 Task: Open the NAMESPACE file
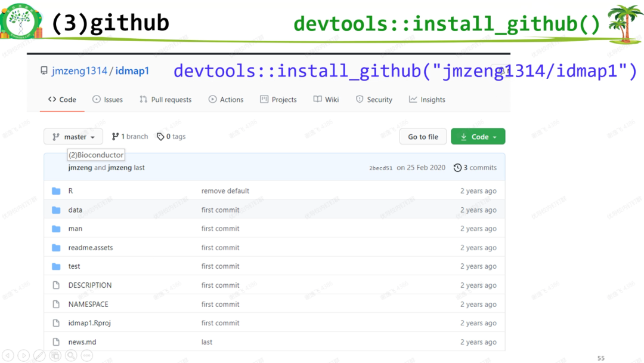(88, 304)
